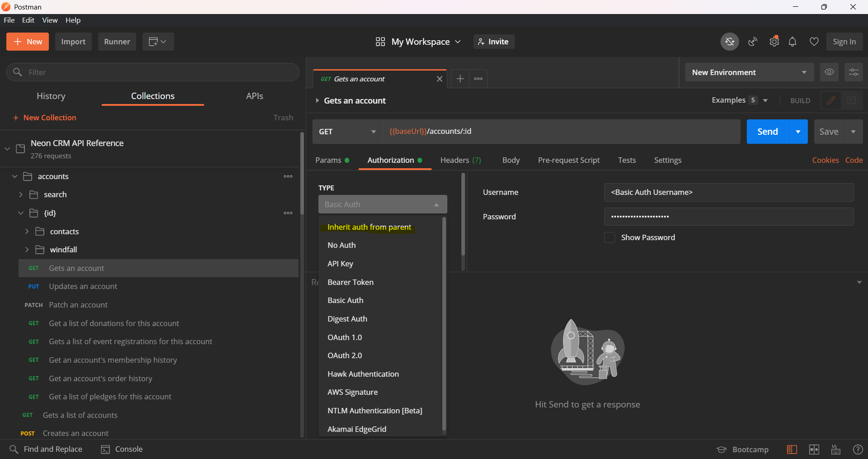
Task: Open accounts folder three-dots menu
Action: [288, 176]
